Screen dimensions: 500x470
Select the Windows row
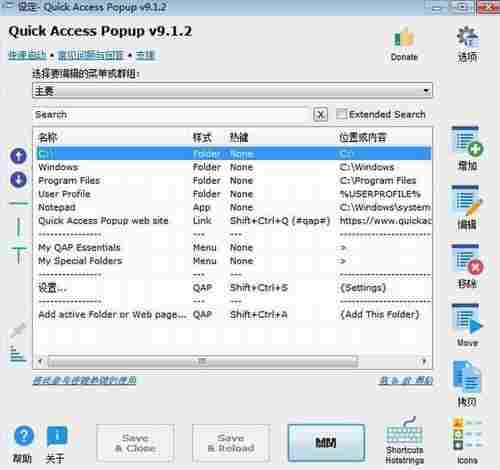pos(234,167)
